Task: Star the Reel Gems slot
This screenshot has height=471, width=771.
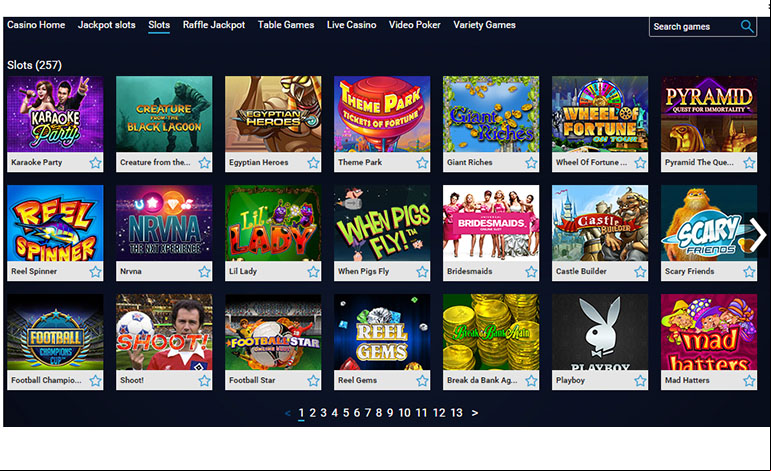Action: tap(422, 381)
